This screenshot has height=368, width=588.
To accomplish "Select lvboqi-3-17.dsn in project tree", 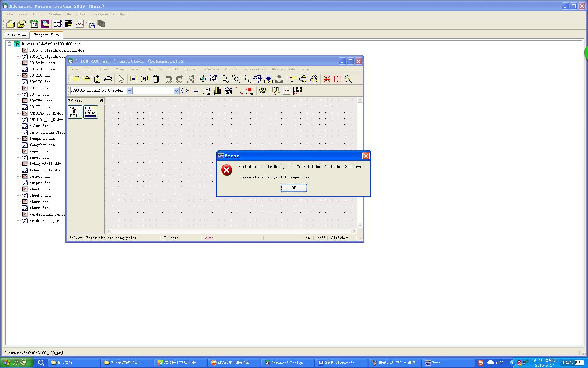I will pyautogui.click(x=45, y=170).
